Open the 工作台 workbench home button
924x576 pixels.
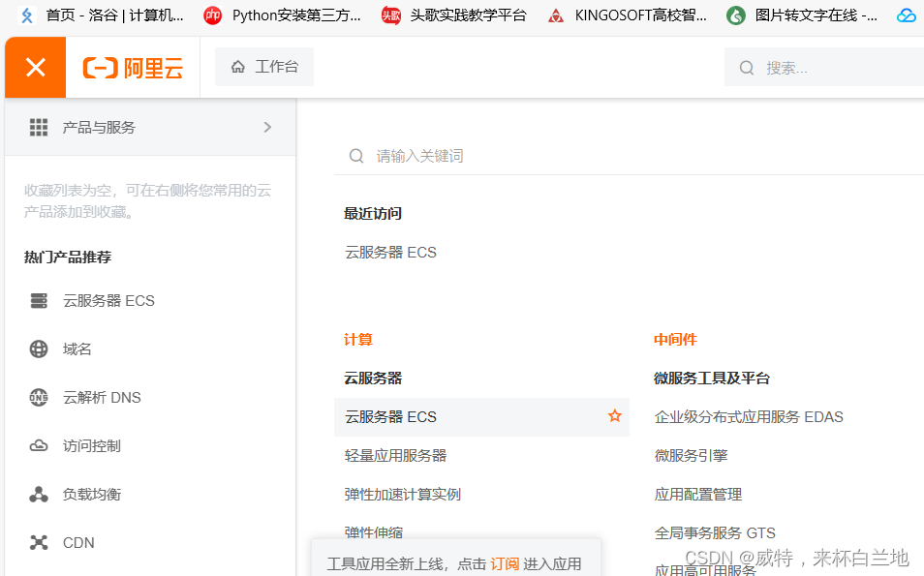pos(264,67)
